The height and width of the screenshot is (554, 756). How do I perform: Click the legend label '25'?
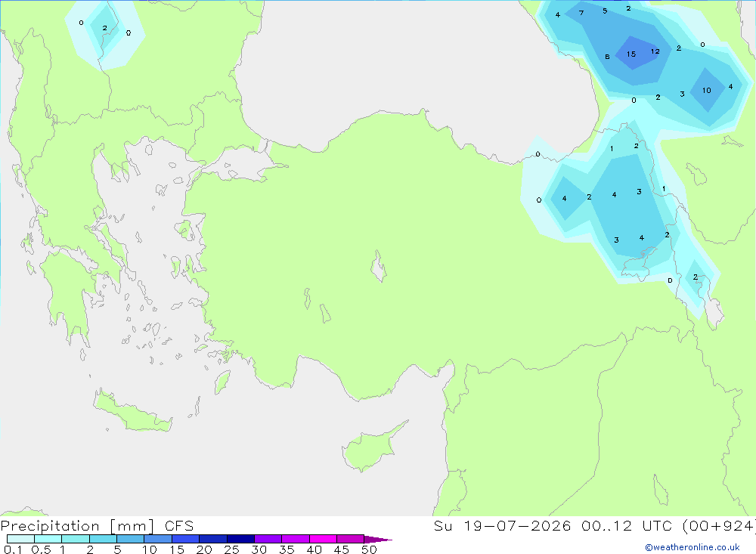231,549
